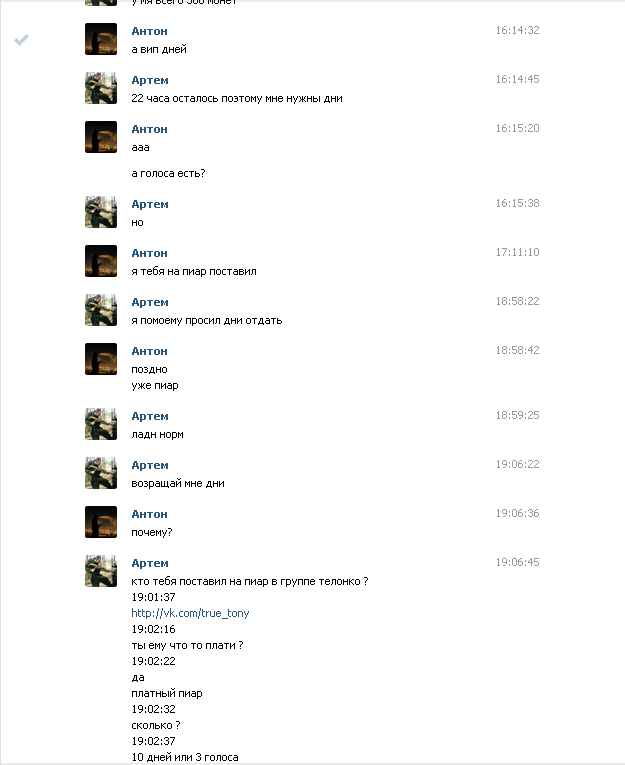
Task: Click Артем's avatar beside 'я помоему просил дни отдать'
Action: (x=101, y=310)
